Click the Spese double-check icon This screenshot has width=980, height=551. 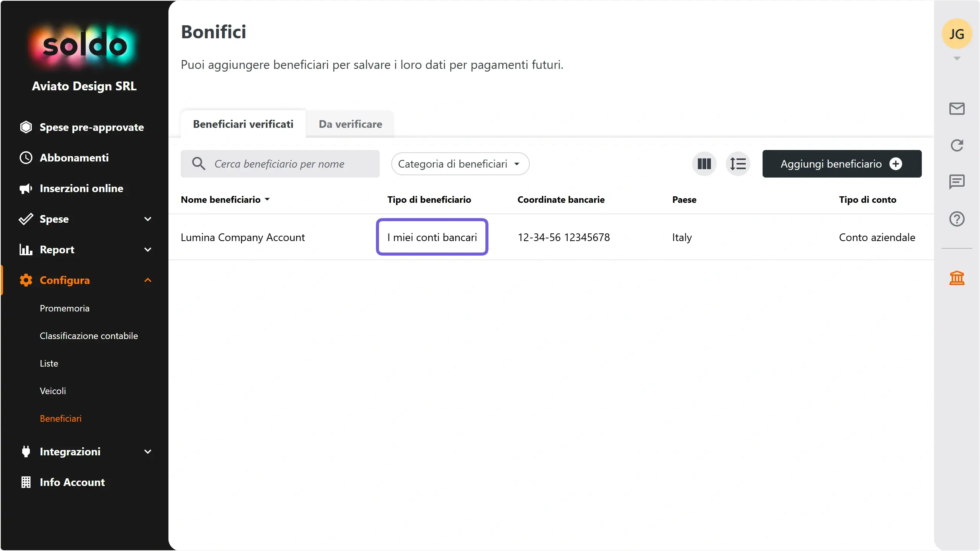coord(26,219)
